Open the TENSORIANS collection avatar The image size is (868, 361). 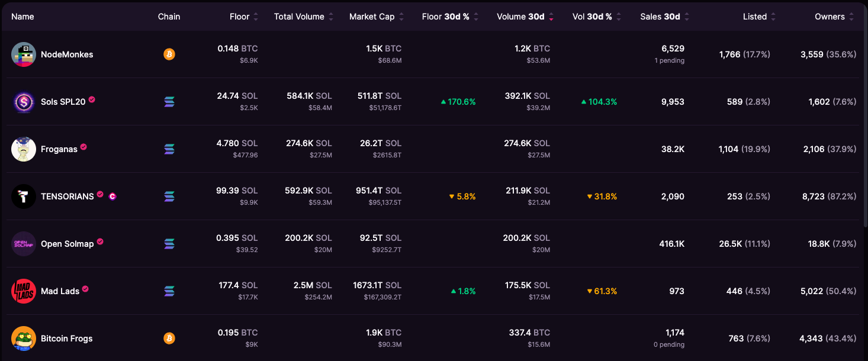tap(24, 196)
